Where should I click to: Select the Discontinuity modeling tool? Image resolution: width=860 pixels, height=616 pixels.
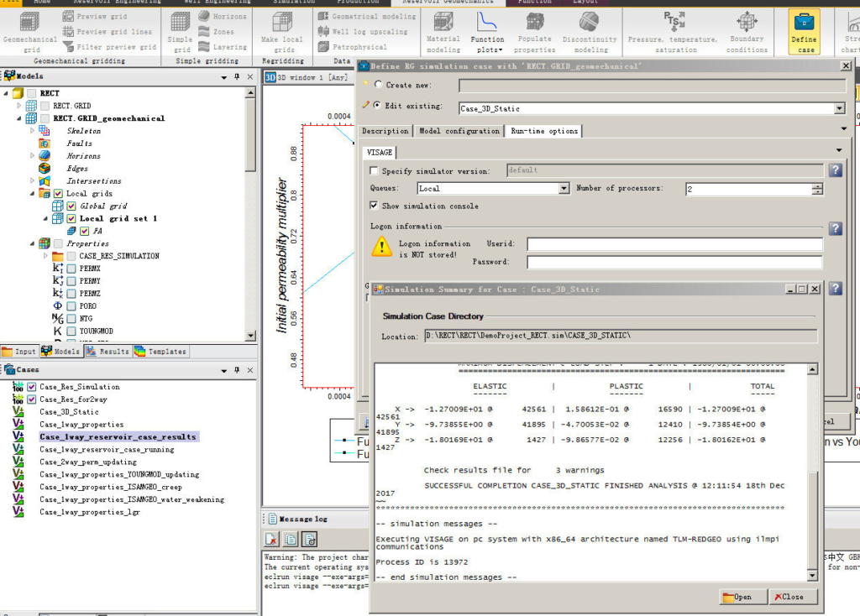590,32
